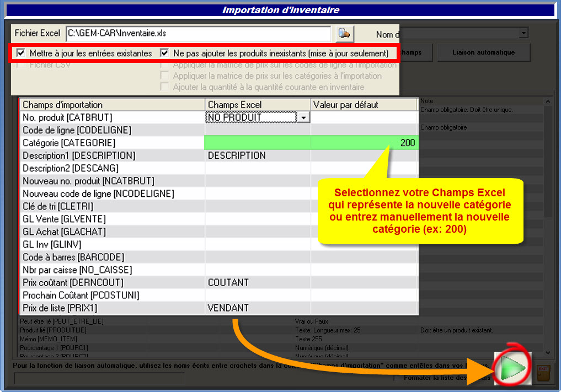Click the 'Liaison automatique' button
Screen dimensions: 561x392
tap(483, 52)
